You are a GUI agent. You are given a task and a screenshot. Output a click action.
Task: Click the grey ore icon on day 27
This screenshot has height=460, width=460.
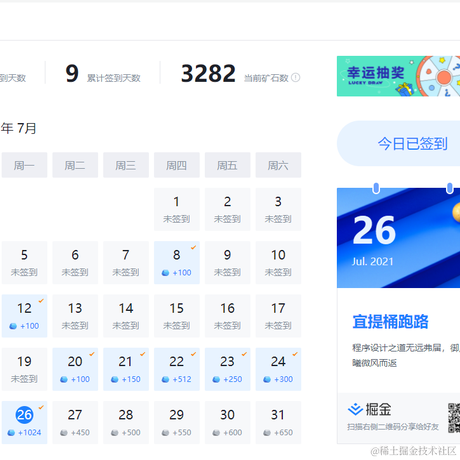click(x=64, y=433)
